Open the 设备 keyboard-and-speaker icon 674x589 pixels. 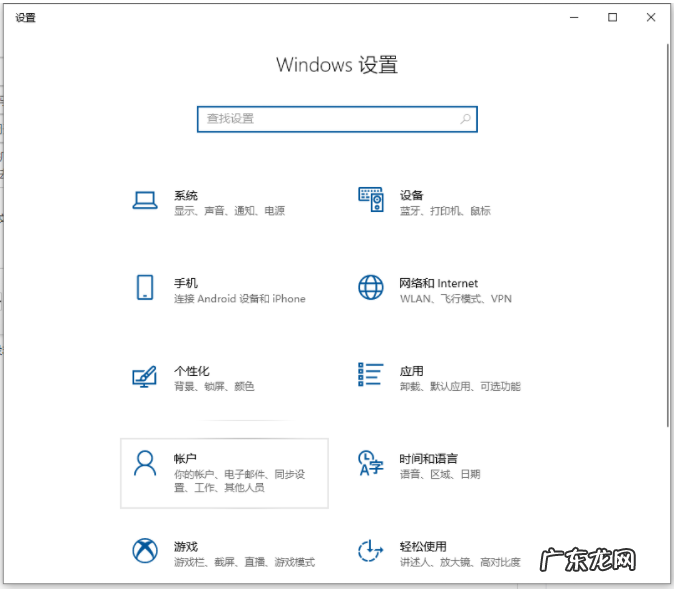(x=371, y=199)
